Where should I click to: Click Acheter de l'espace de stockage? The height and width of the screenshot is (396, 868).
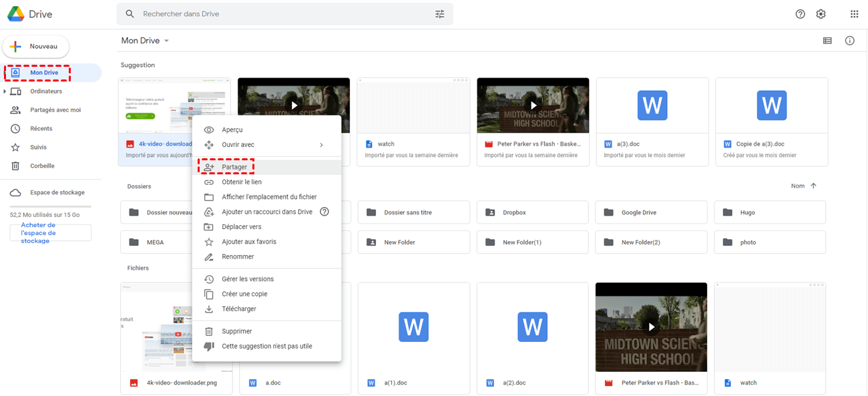pyautogui.click(x=51, y=233)
